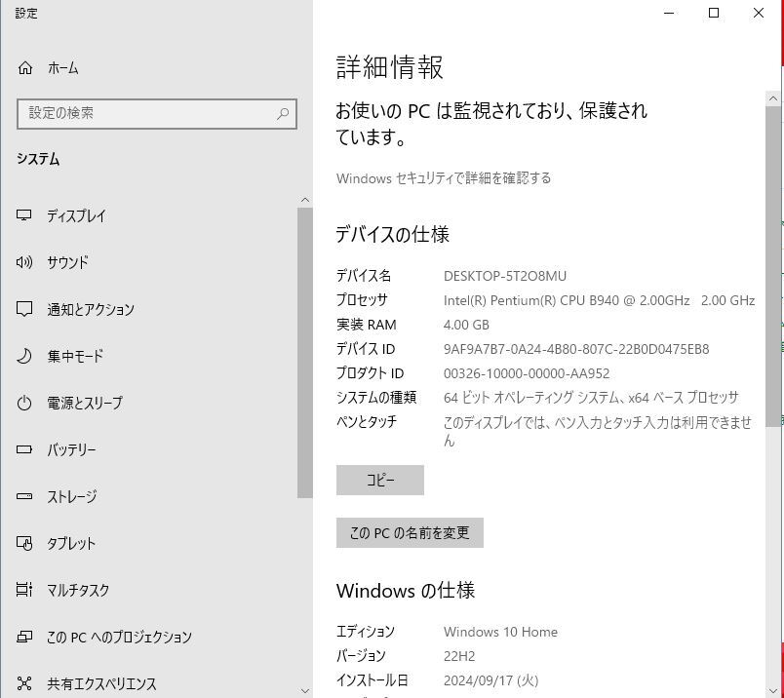Screen dimensions: 784x698
Task: Click the デバイスの仕様 heading
Action: pyautogui.click(x=393, y=234)
